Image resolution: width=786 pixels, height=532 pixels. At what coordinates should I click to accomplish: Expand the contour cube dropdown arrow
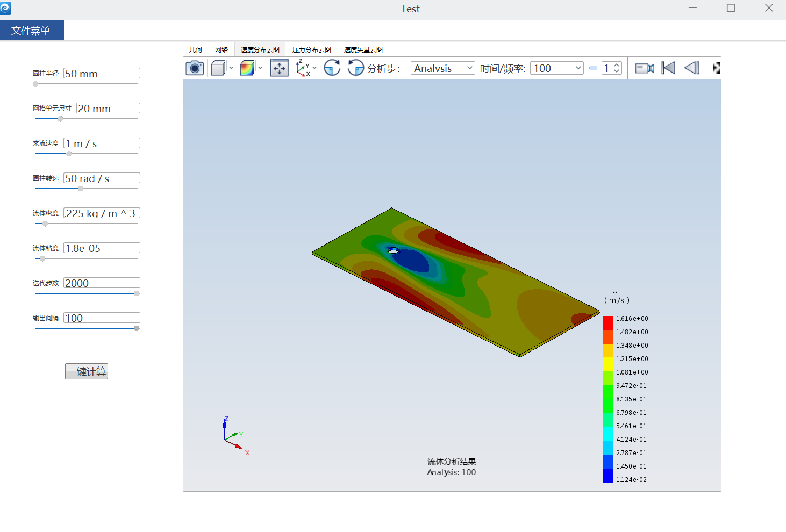260,68
